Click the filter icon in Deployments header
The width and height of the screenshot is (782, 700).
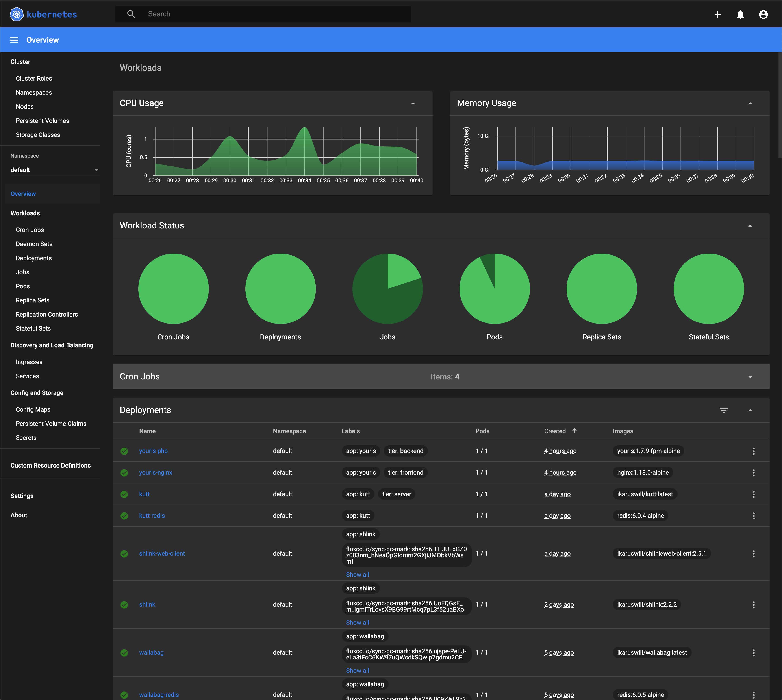coord(724,410)
